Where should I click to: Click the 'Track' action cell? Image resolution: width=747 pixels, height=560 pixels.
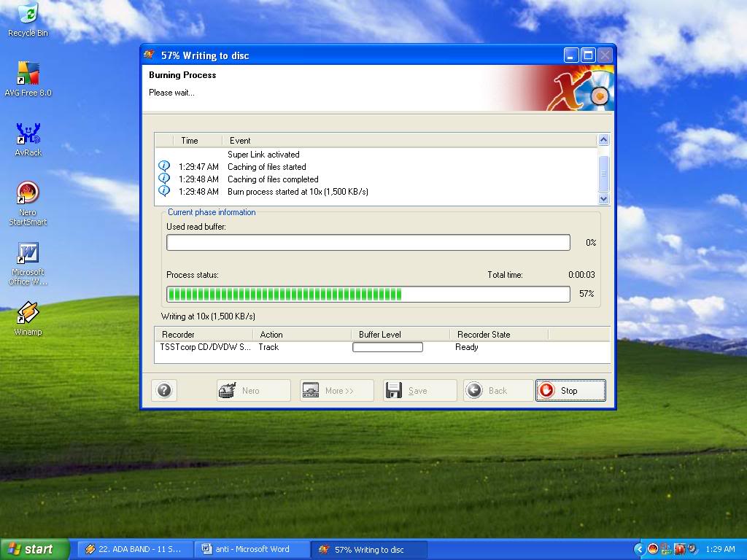click(268, 346)
